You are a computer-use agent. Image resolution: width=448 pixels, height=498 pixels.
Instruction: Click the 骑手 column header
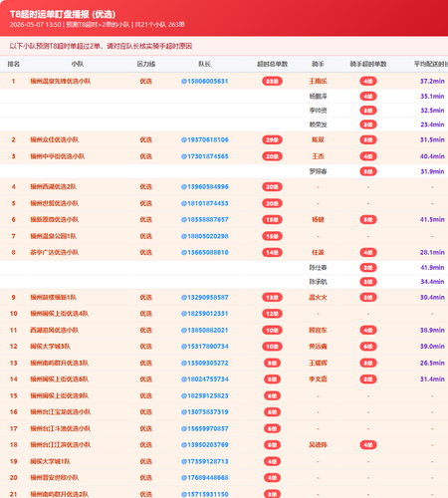pos(318,64)
